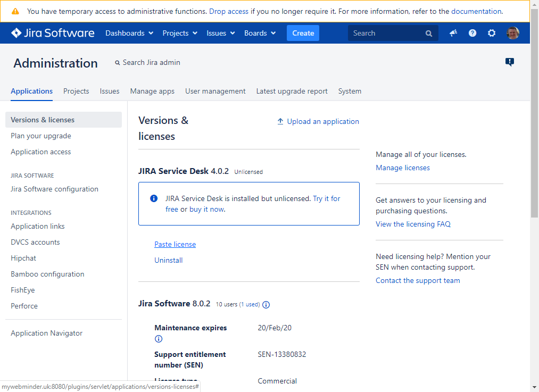Click the admin feedback speech bubble icon
539x392 pixels.
tap(509, 62)
